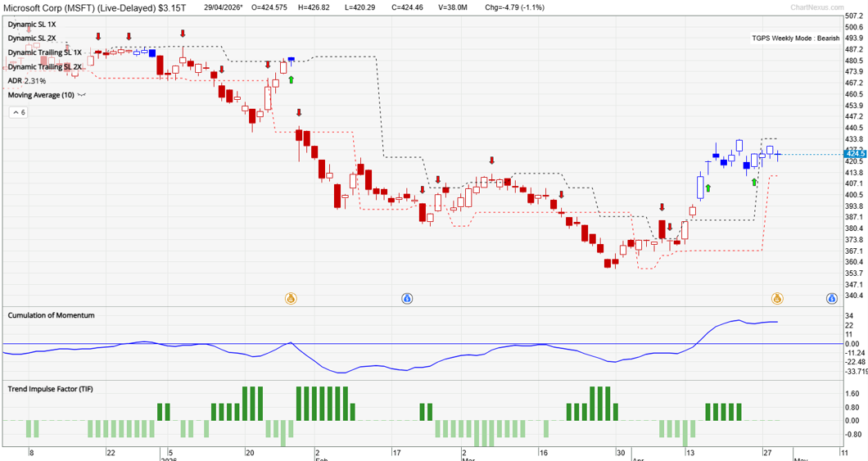Click the Apr label on the date axis
This screenshot has width=868, height=461.
[638, 459]
